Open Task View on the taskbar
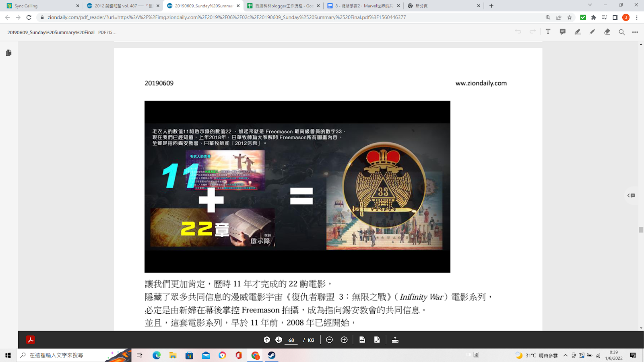Viewport: 644px width, 362px height. [139, 355]
